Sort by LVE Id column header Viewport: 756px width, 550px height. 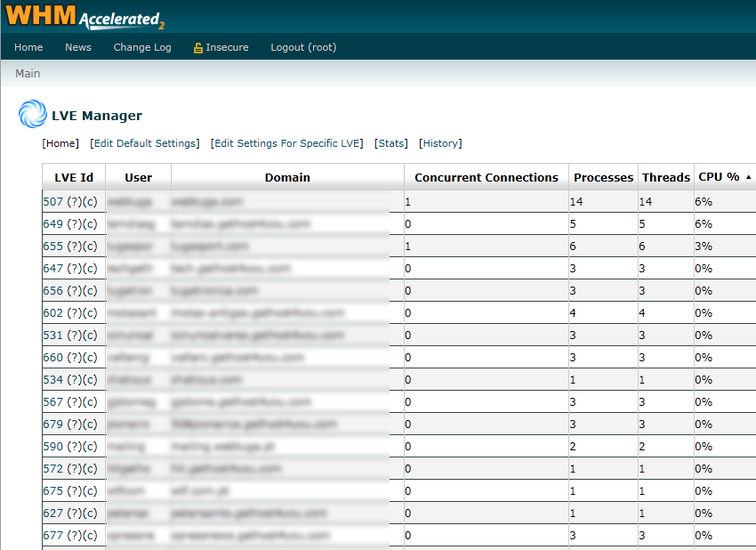point(74,177)
